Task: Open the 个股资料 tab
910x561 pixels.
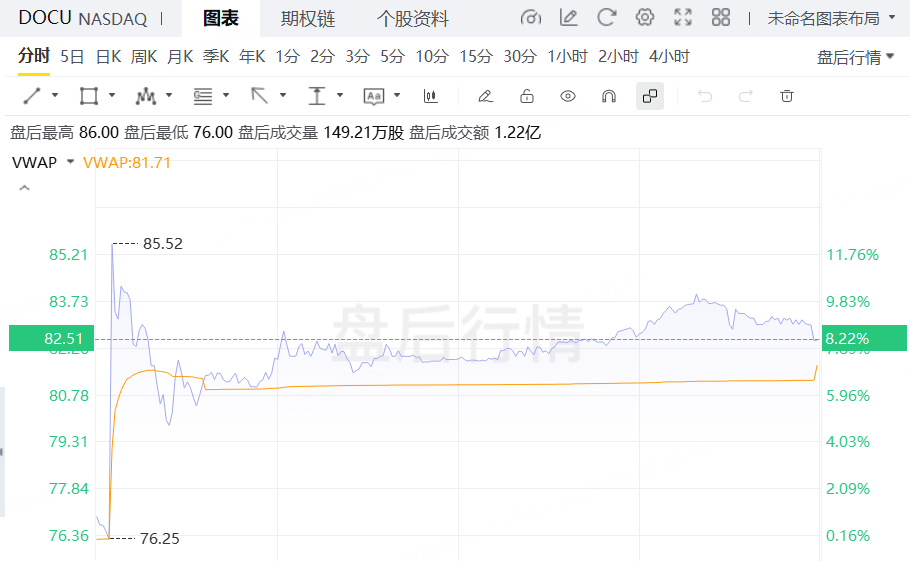Action: coord(412,19)
